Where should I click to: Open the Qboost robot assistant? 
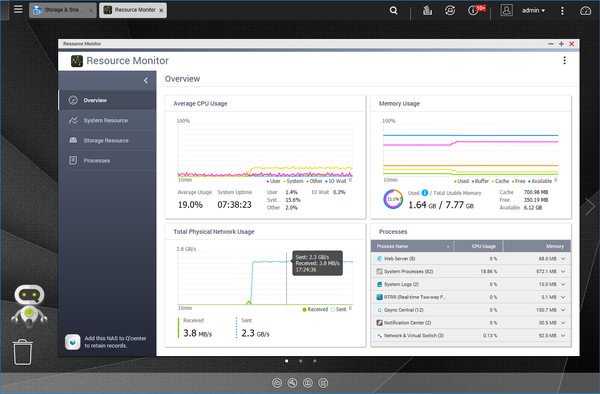pyautogui.click(x=29, y=306)
